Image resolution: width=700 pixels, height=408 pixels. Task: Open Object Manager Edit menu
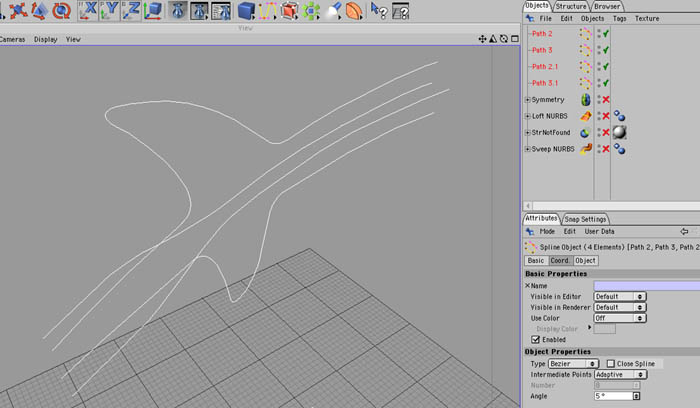[x=567, y=18]
